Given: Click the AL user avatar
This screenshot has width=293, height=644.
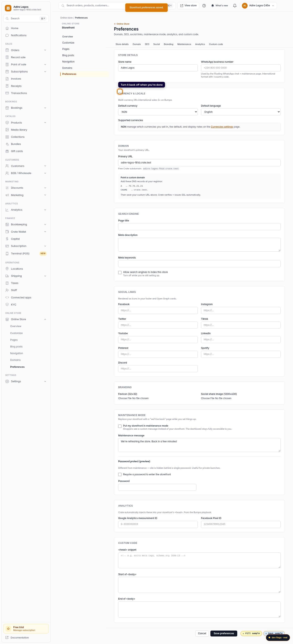Looking at the screenshot, I should pos(245,5).
